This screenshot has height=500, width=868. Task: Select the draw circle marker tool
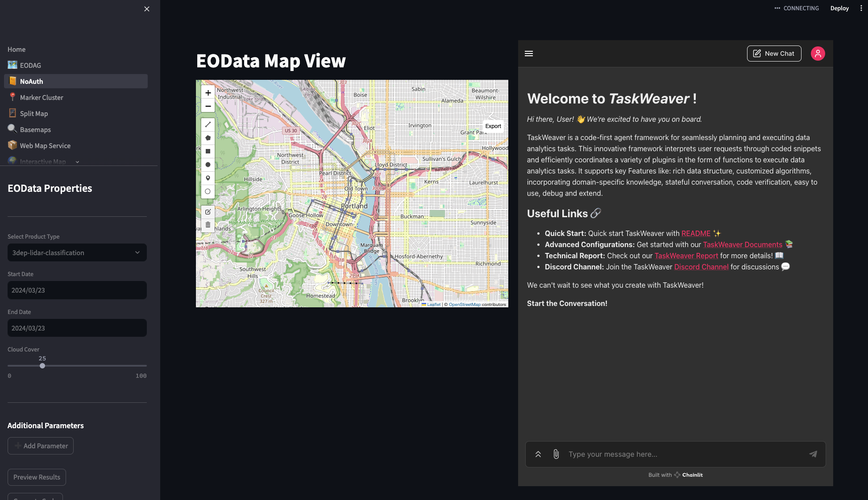click(208, 191)
